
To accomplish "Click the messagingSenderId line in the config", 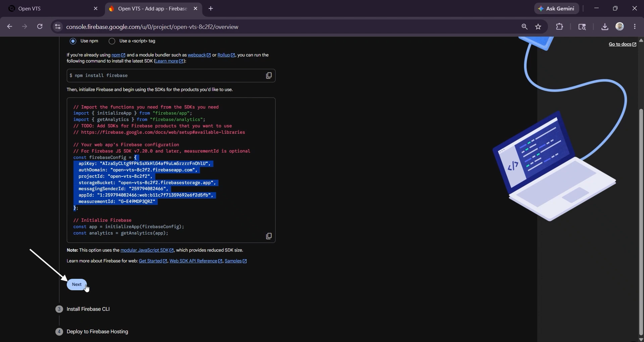I will (x=123, y=189).
